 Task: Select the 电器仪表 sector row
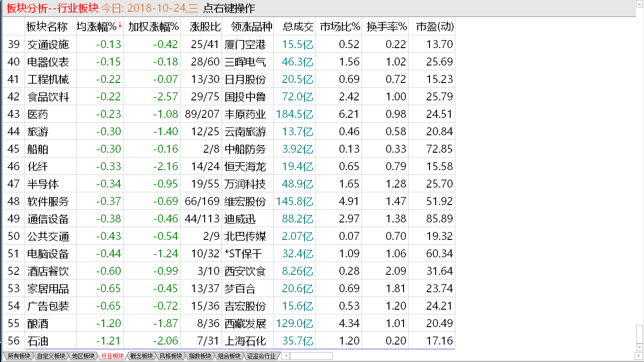[x=228, y=62]
